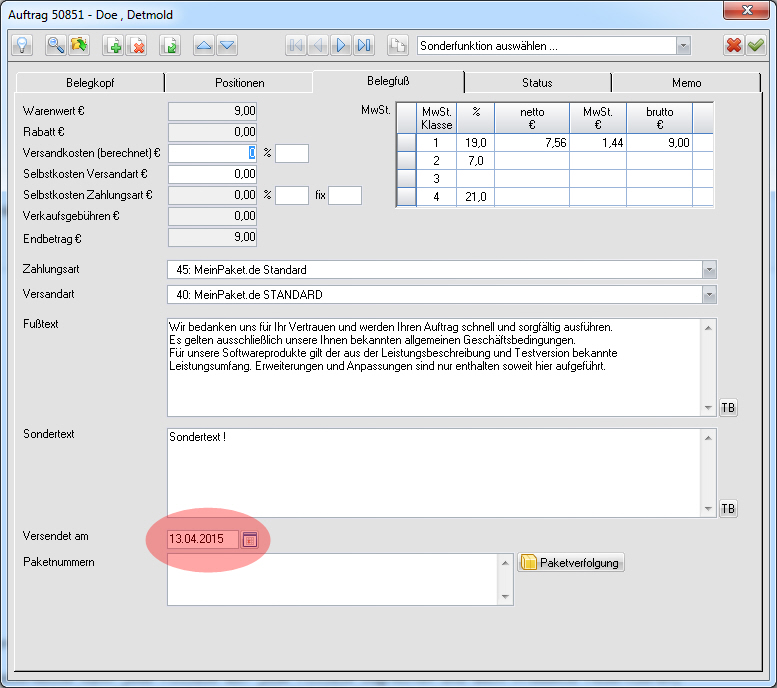This screenshot has height=688, width=777.
Task: Open the Versandart dropdown
Action: point(709,295)
